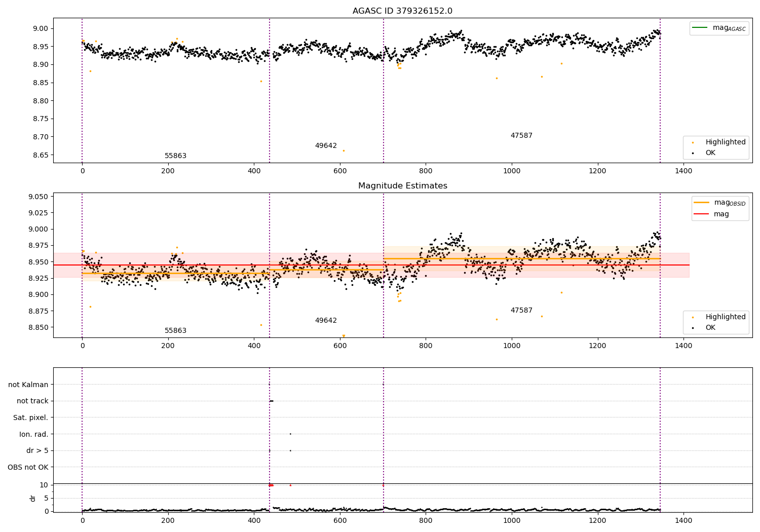Click the '8.80' y-tick in top plot
760x532 pixels.
(x=41, y=101)
